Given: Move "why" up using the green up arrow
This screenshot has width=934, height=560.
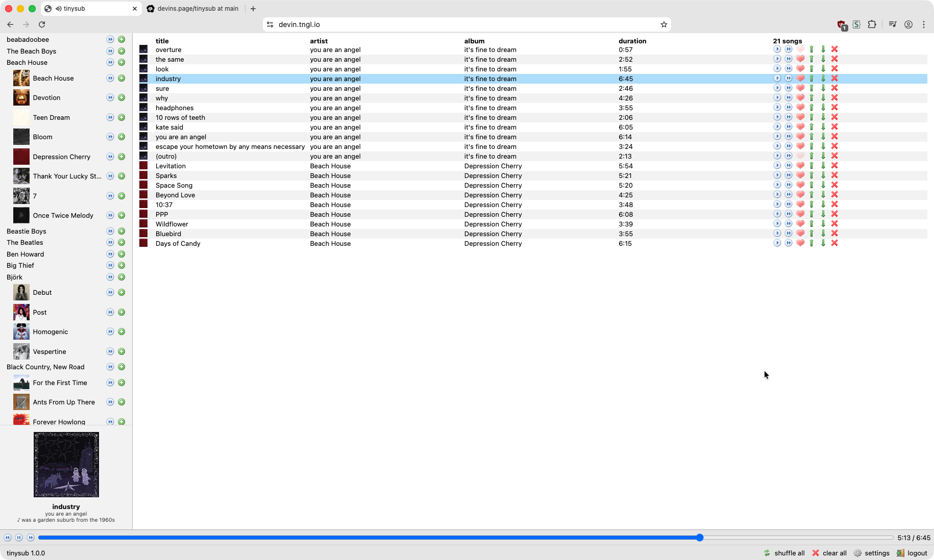Looking at the screenshot, I should coord(811,97).
